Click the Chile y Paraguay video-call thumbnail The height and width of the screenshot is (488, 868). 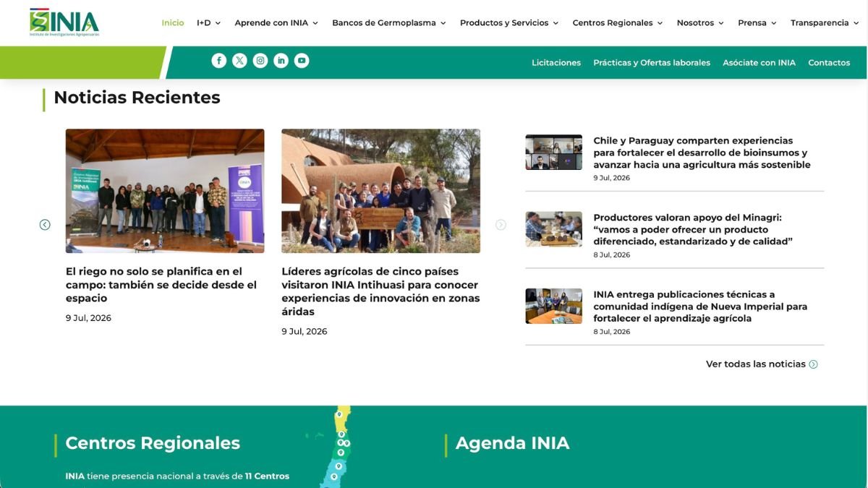[x=553, y=152]
